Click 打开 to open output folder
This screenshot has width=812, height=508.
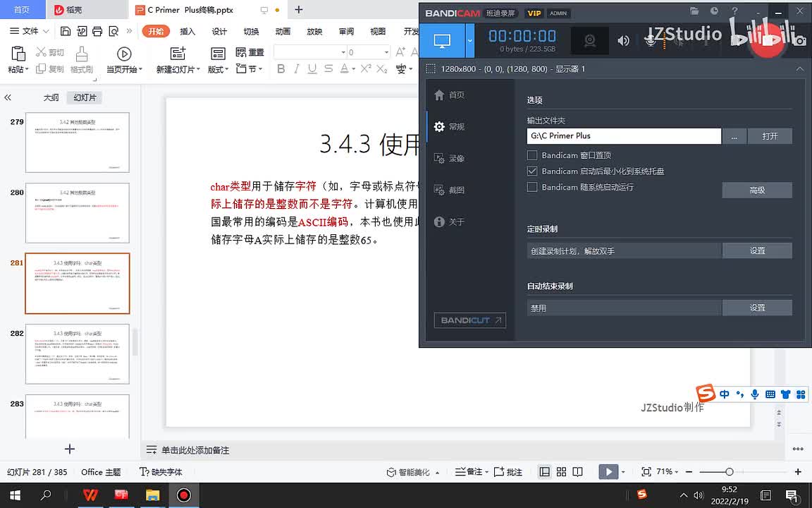pyautogui.click(x=770, y=135)
